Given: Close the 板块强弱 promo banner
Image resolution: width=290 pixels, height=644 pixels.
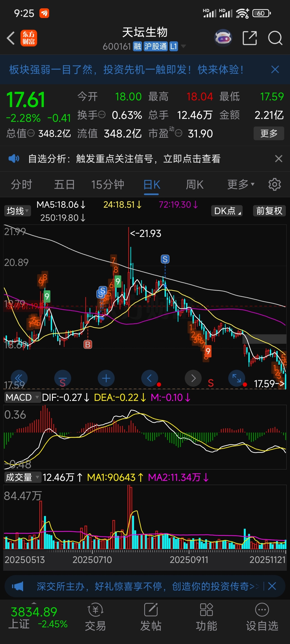Looking at the screenshot, I should pyautogui.click(x=275, y=69).
